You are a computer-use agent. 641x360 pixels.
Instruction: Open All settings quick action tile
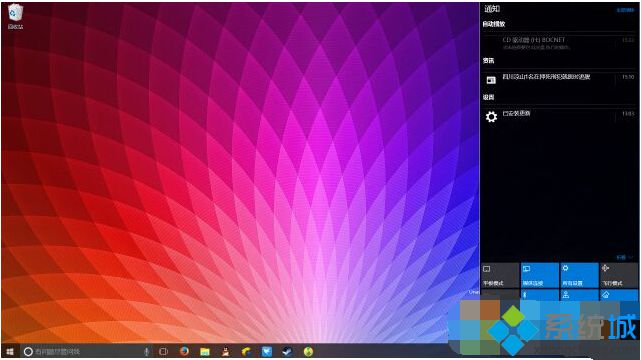point(579,275)
